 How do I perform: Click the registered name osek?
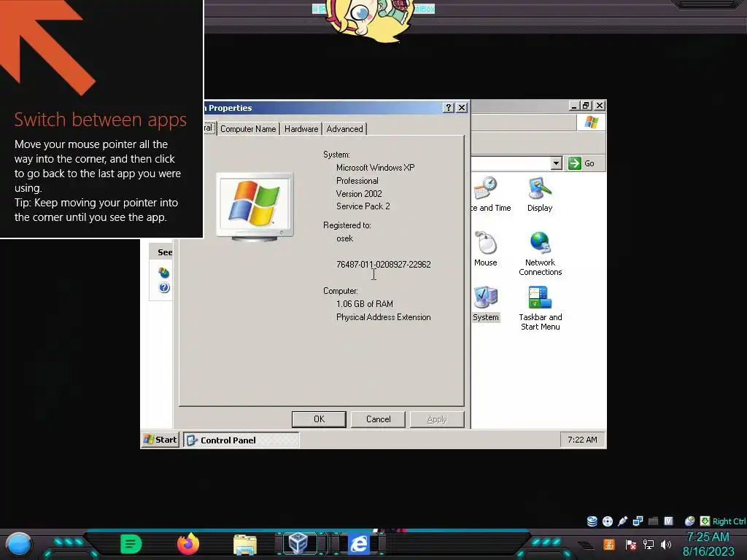click(345, 238)
